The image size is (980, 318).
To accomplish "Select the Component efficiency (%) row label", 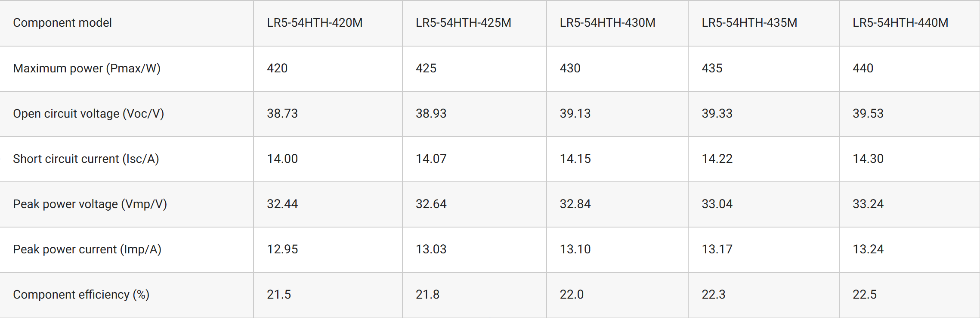I will 81,295.
